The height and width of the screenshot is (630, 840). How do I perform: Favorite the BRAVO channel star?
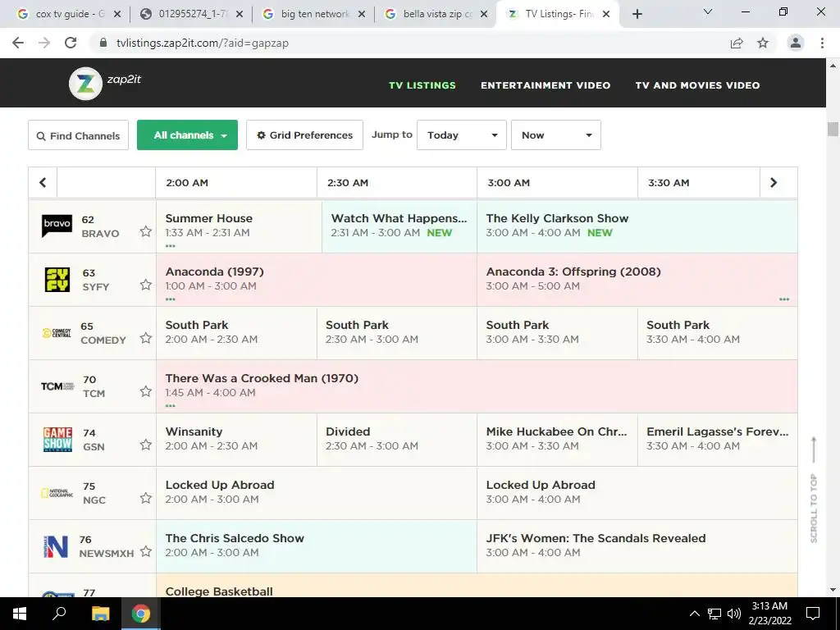(x=146, y=231)
